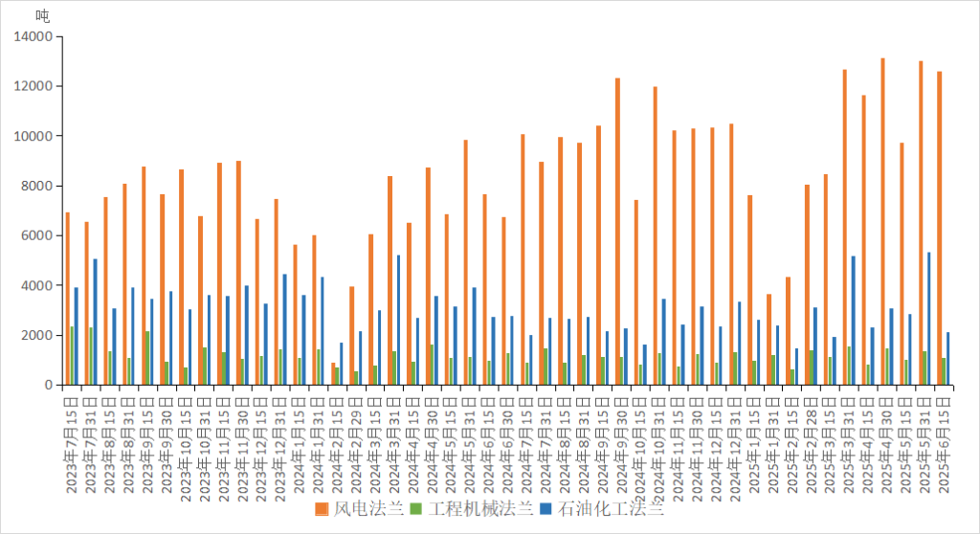
Task: Click the blue 石油化工法兰 legend swatch
Action: coord(546,509)
